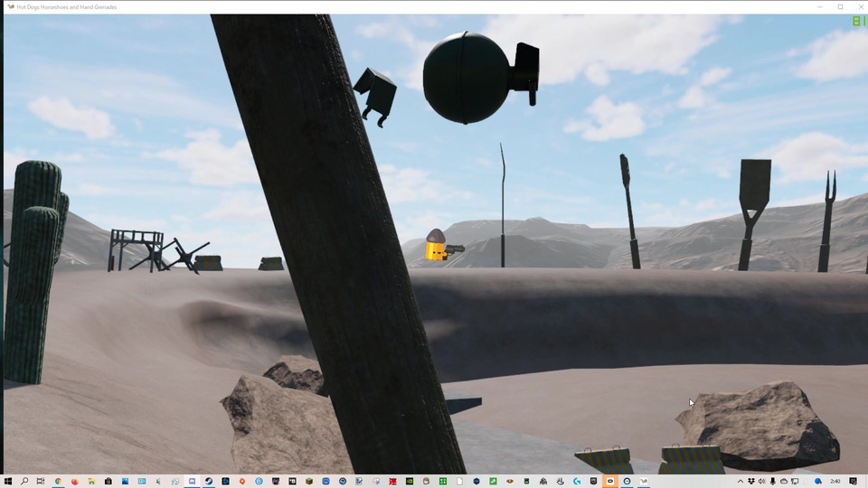Viewport: 868px width, 488px height.
Task: Open blank document icon in taskbar
Action: [x=459, y=482]
